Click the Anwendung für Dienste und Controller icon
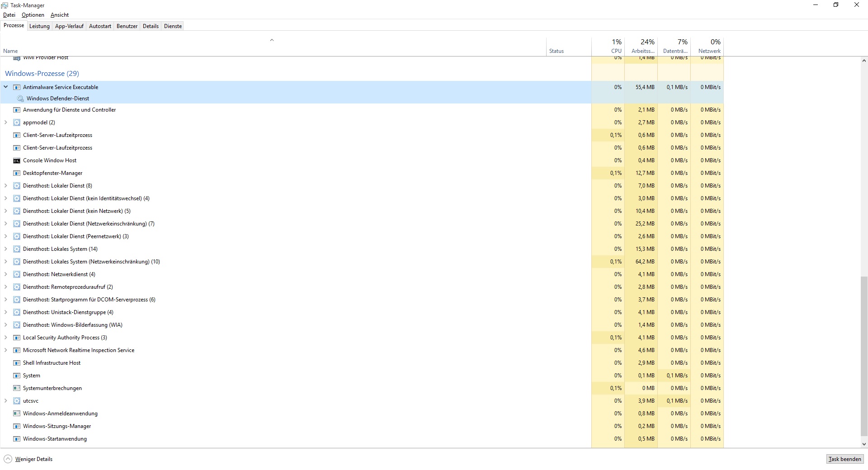 17,110
